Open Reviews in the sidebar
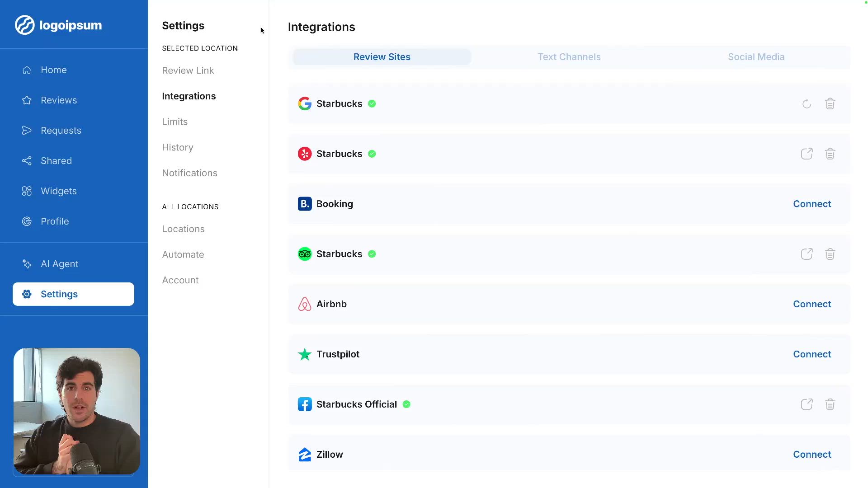 59,100
